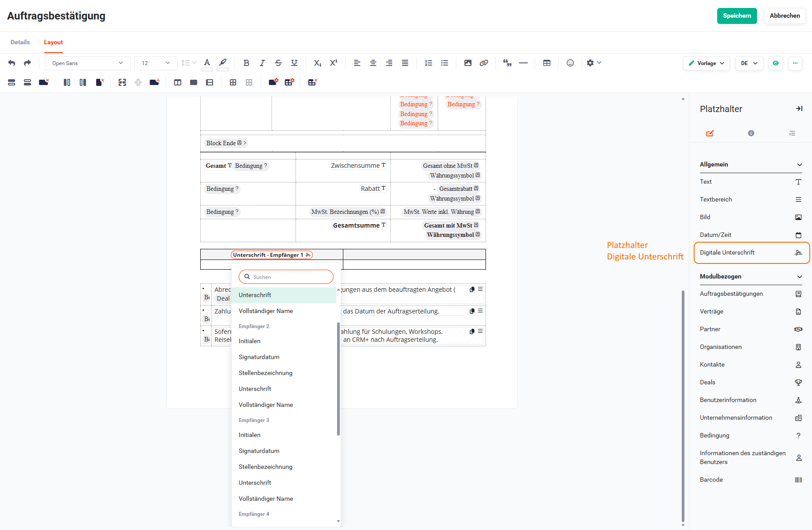Choose Initialen under Empfänger 2
Image resolution: width=812 pixels, height=530 pixels.
(x=284, y=341)
